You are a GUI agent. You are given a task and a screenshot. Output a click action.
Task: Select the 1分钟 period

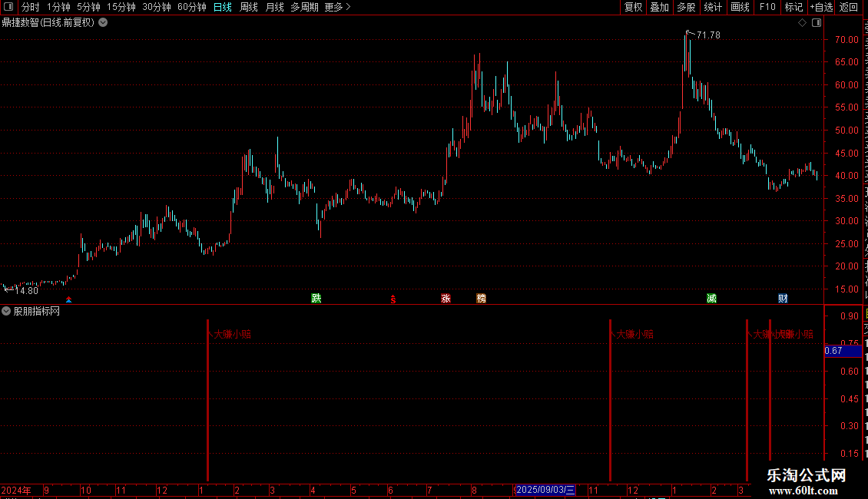pyautogui.click(x=58, y=7)
